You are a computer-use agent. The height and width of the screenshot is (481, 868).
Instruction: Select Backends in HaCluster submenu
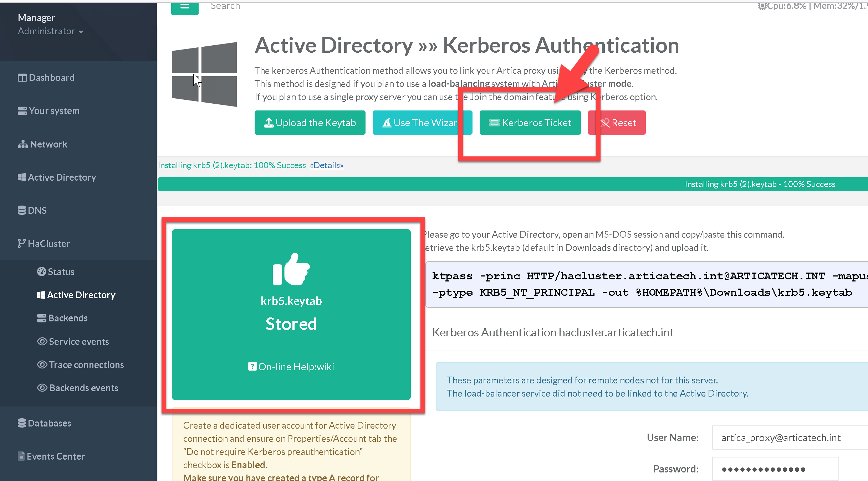click(62, 318)
